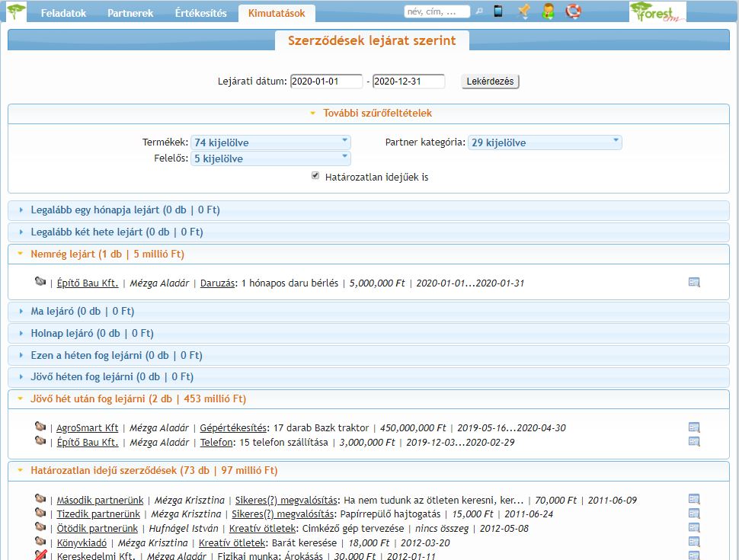Click the start date field 2020-01-01

pyautogui.click(x=325, y=82)
